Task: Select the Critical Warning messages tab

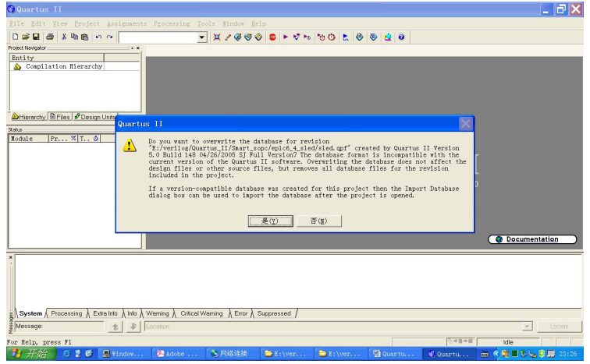Action: 201,313
